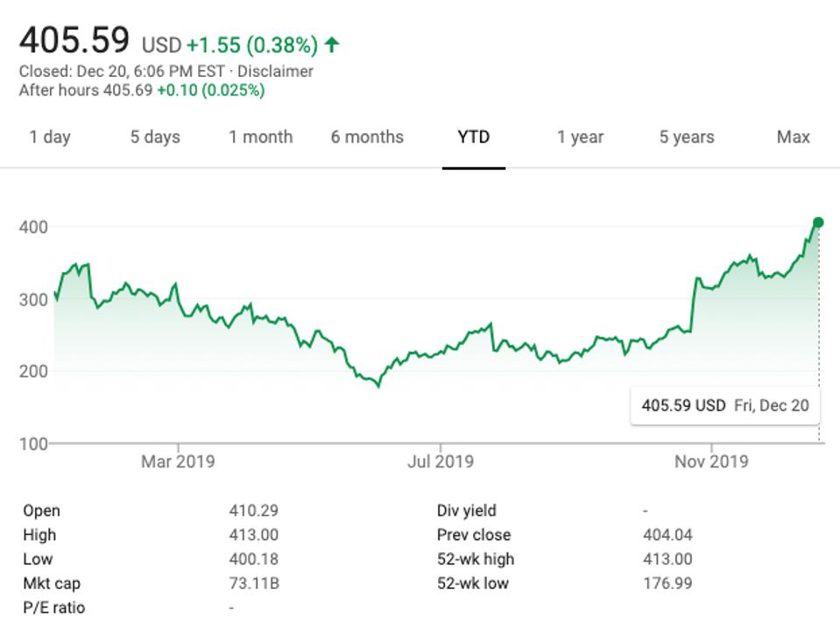Image resolution: width=840 pixels, height=632 pixels.
Task: Click the 52-wk low value 176.99
Action: [667, 583]
